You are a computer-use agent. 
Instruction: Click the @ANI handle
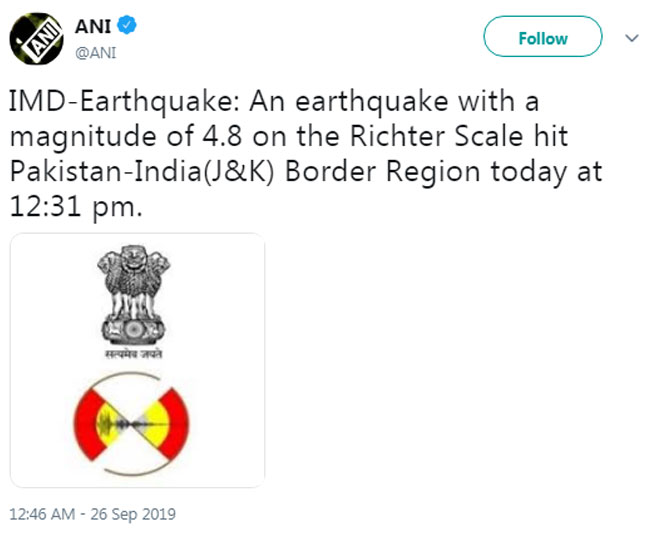(96, 53)
